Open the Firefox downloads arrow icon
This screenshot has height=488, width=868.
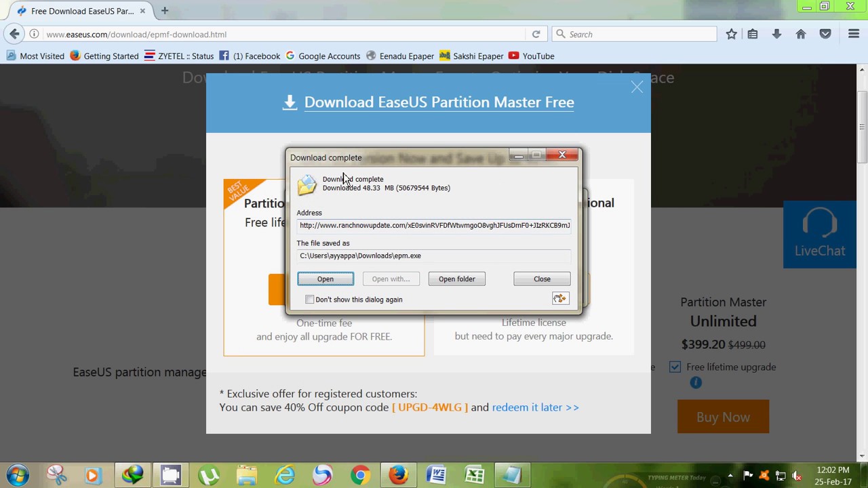pos(776,34)
